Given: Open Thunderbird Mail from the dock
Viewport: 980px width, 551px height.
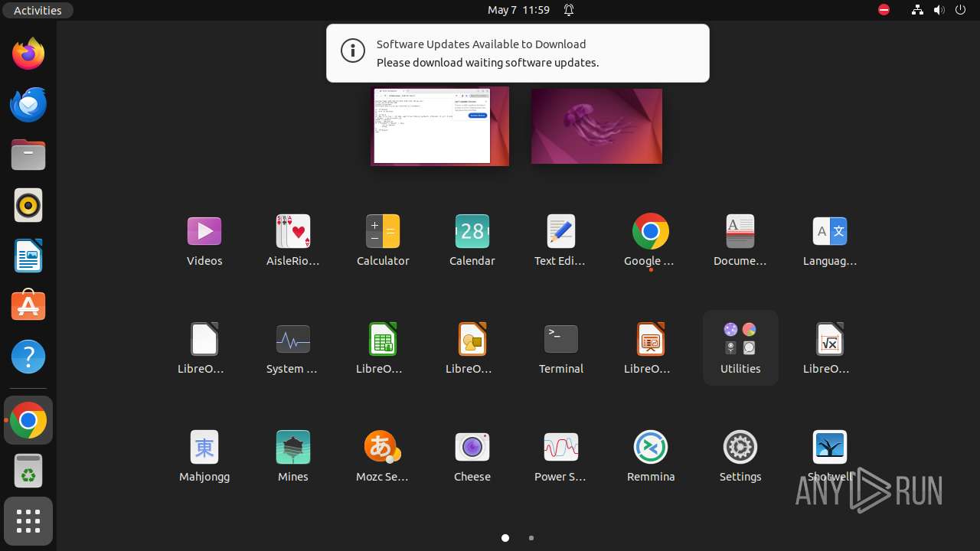Looking at the screenshot, I should tap(28, 104).
